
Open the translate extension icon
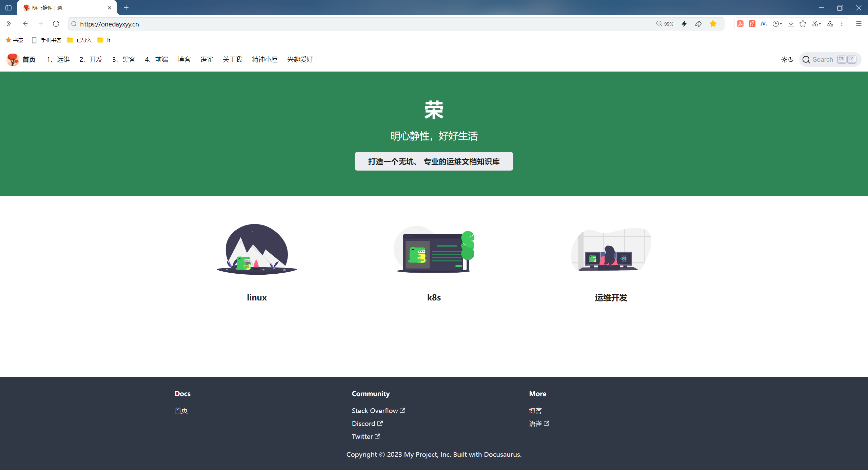point(752,24)
